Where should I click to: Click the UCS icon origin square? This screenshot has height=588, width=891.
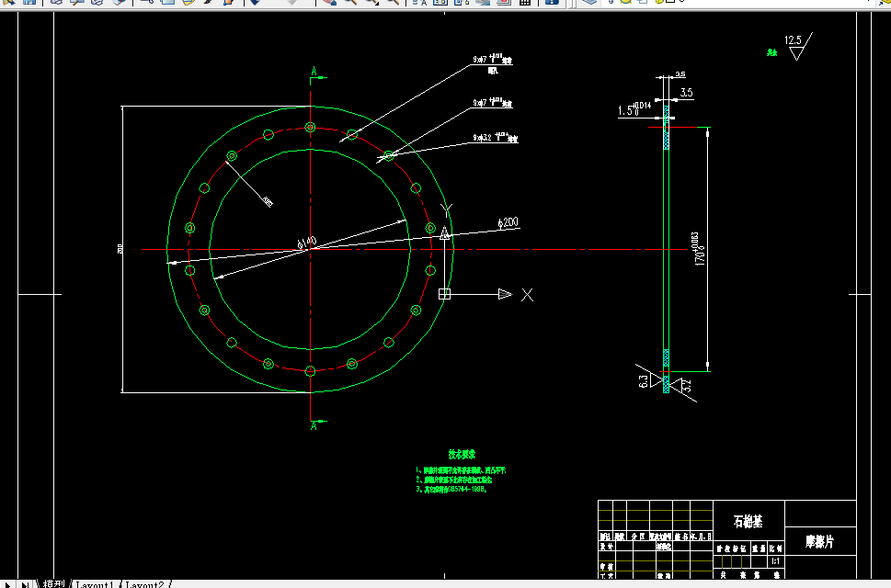[444, 294]
